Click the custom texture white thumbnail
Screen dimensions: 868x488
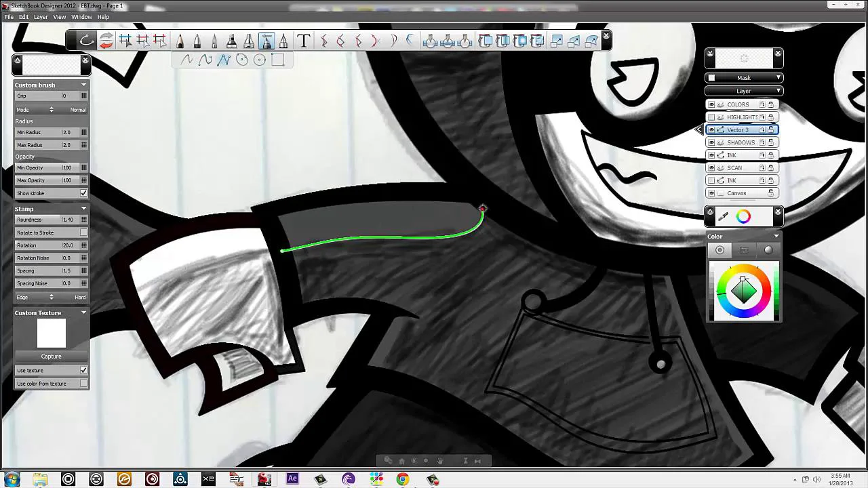(52, 333)
